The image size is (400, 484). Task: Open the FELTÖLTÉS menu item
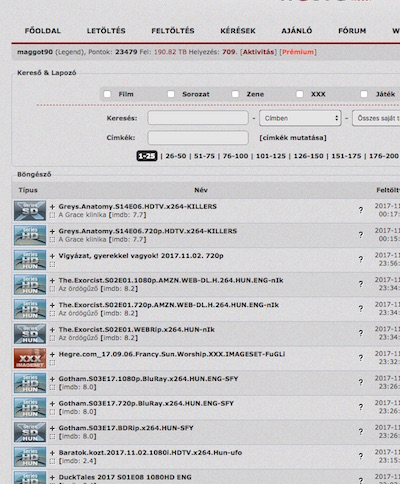click(x=173, y=31)
